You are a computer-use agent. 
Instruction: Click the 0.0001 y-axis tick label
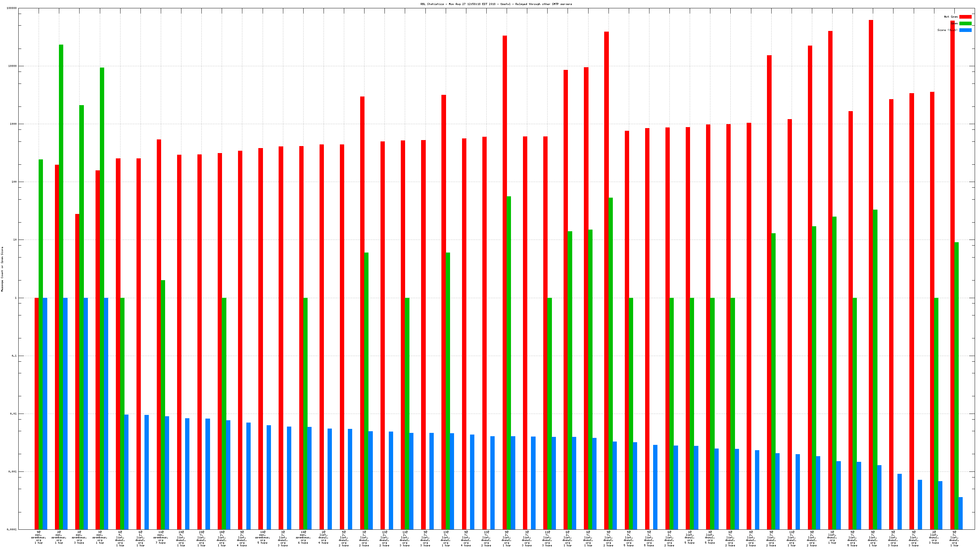[x=12, y=529]
